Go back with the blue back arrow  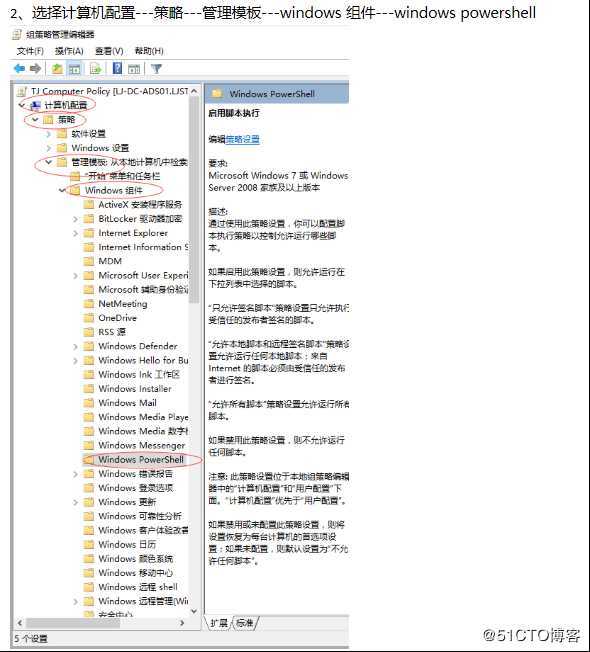(19, 69)
